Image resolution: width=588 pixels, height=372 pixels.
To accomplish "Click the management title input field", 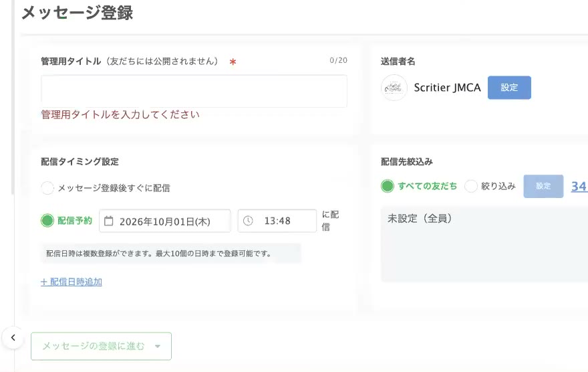I will click(x=194, y=91).
